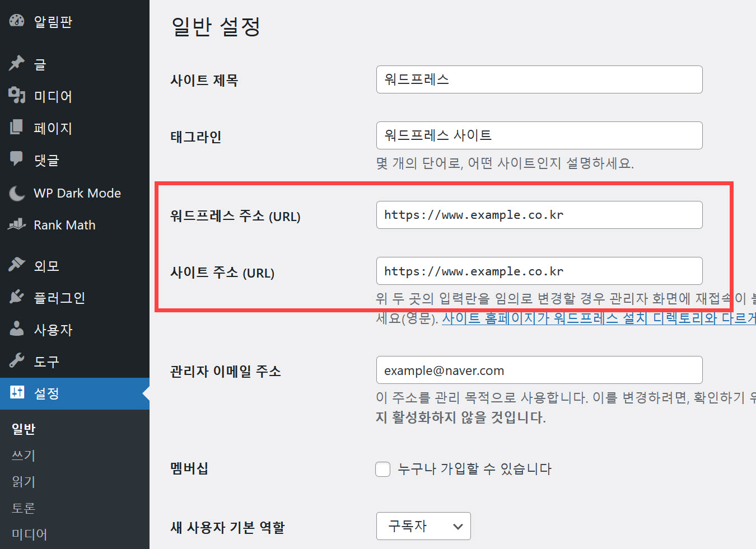The width and height of the screenshot is (756, 549).
Task: Click the speech bubble icon beside 댓글
Action: [x=17, y=159]
